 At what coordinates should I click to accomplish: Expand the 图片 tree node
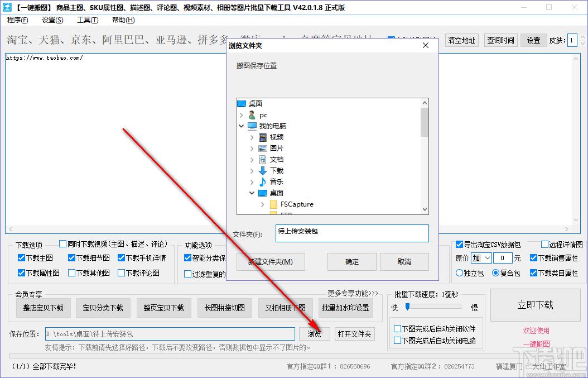(x=252, y=149)
